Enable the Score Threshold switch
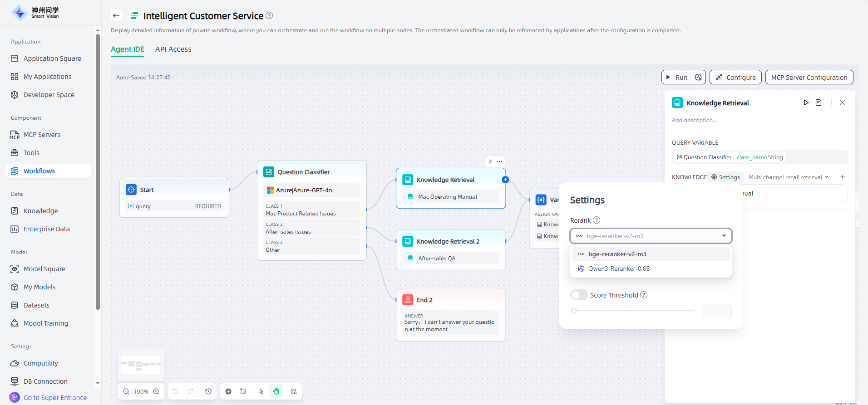 click(x=579, y=295)
